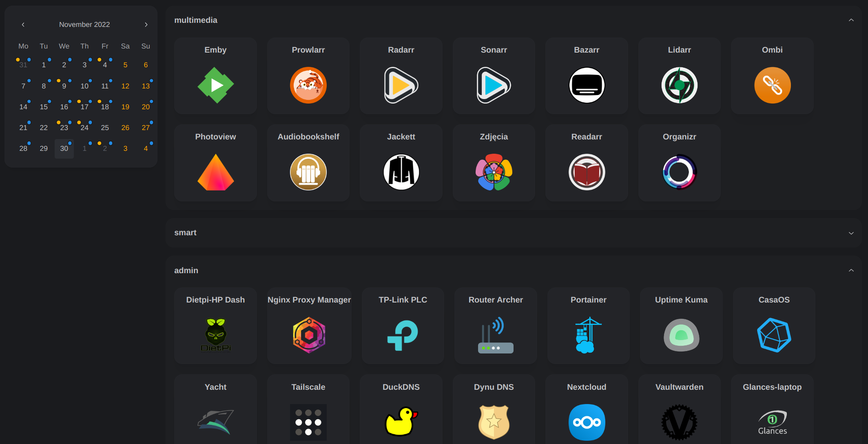Collapse the admin section chevron

point(851,270)
